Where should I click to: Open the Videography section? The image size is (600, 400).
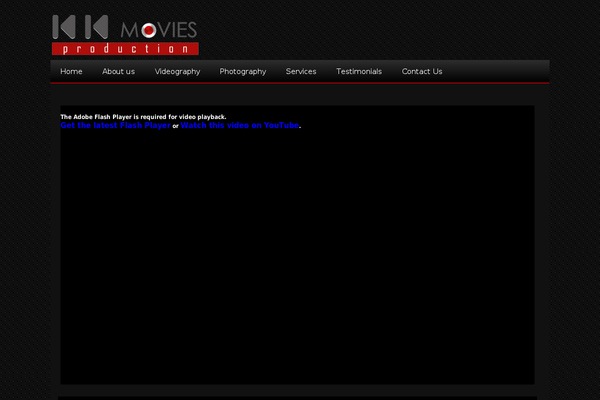click(x=177, y=72)
